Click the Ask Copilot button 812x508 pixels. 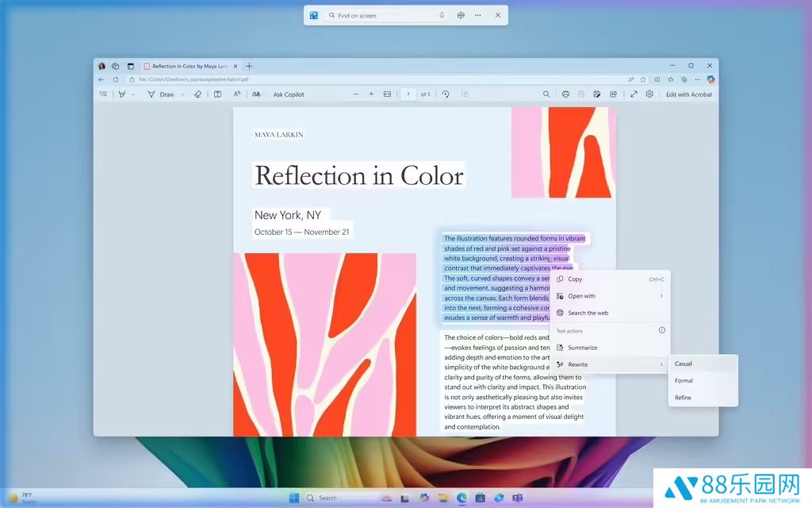coord(289,94)
